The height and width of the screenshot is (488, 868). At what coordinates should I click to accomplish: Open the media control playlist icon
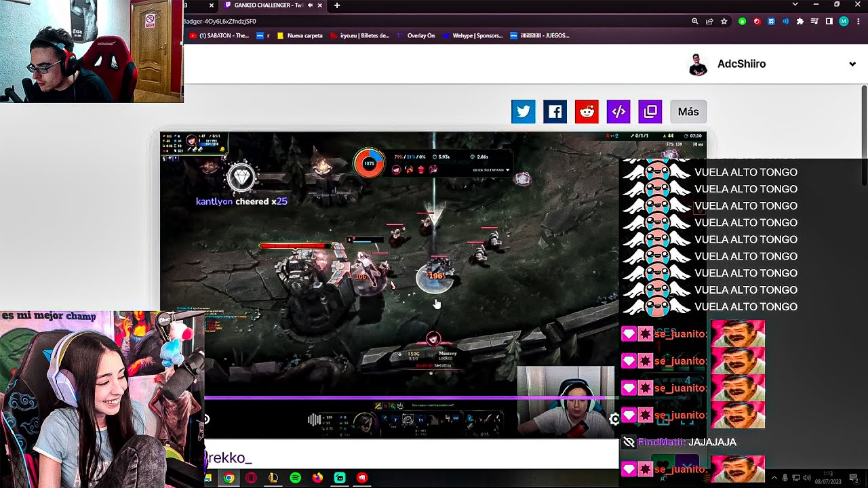pos(814,22)
